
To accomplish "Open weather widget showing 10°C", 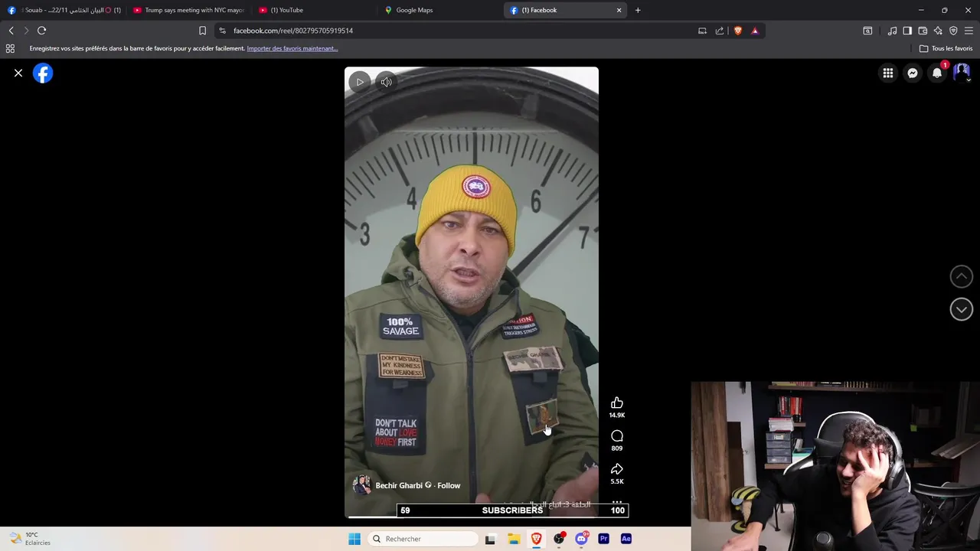I will tap(29, 539).
